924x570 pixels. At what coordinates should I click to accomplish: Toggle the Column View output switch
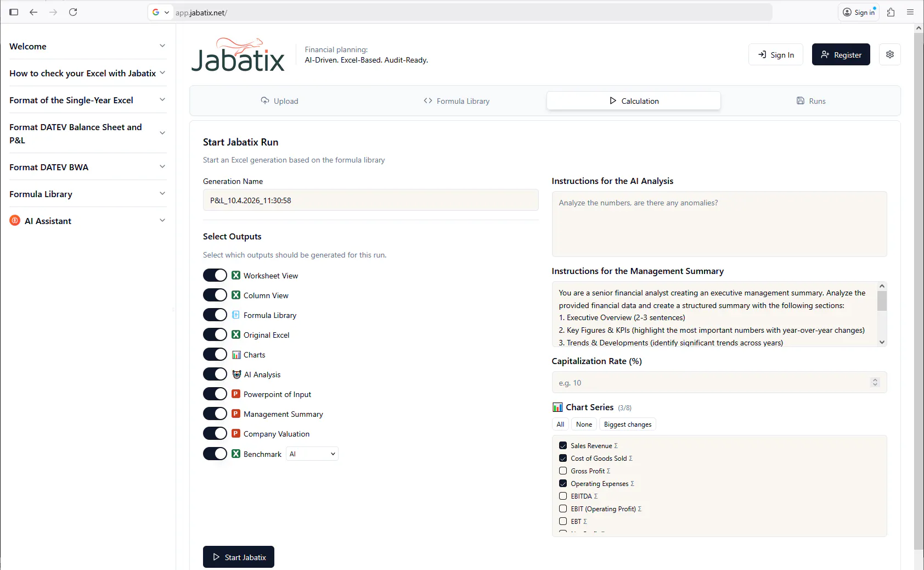215,295
